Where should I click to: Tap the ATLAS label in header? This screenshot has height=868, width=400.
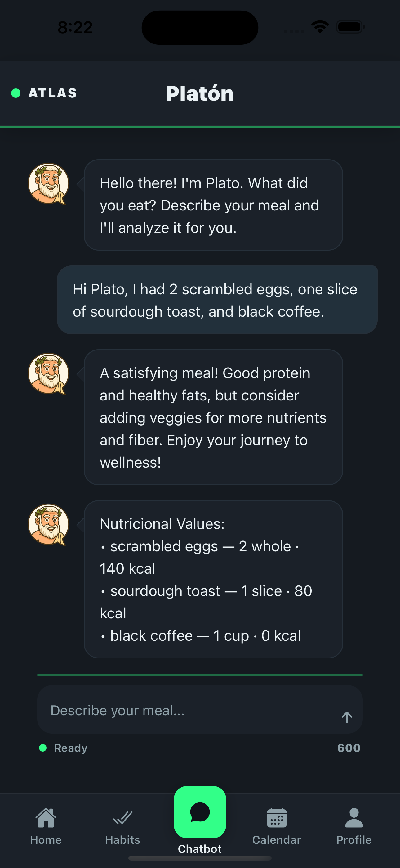52,93
